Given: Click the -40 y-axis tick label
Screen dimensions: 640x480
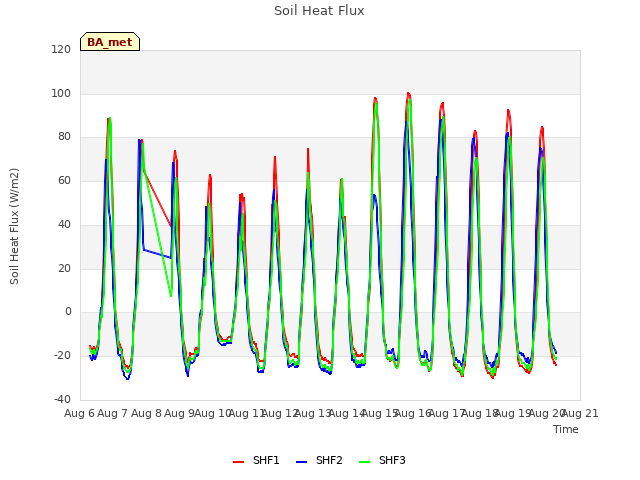Looking at the screenshot, I should coord(62,399).
